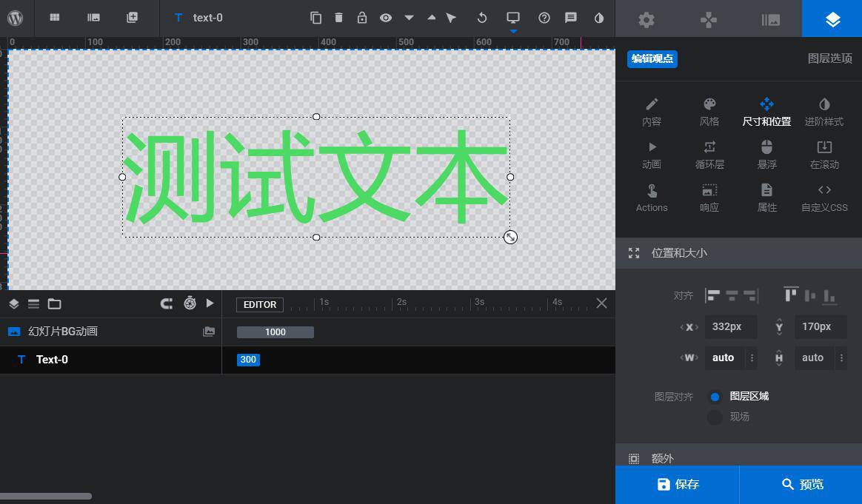Toggle the contrast theme icon
This screenshot has height=504, width=862.
599,18
